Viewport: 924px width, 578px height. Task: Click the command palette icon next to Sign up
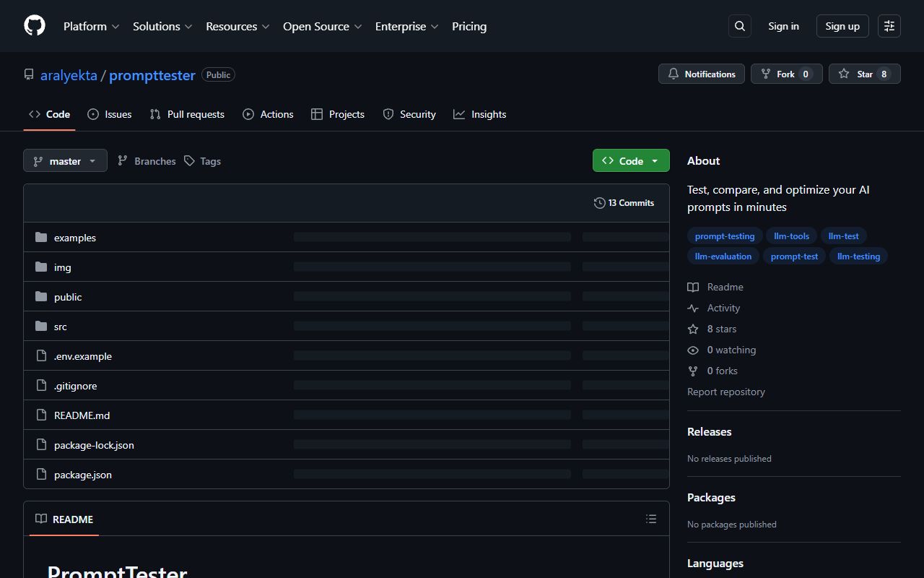(x=889, y=25)
